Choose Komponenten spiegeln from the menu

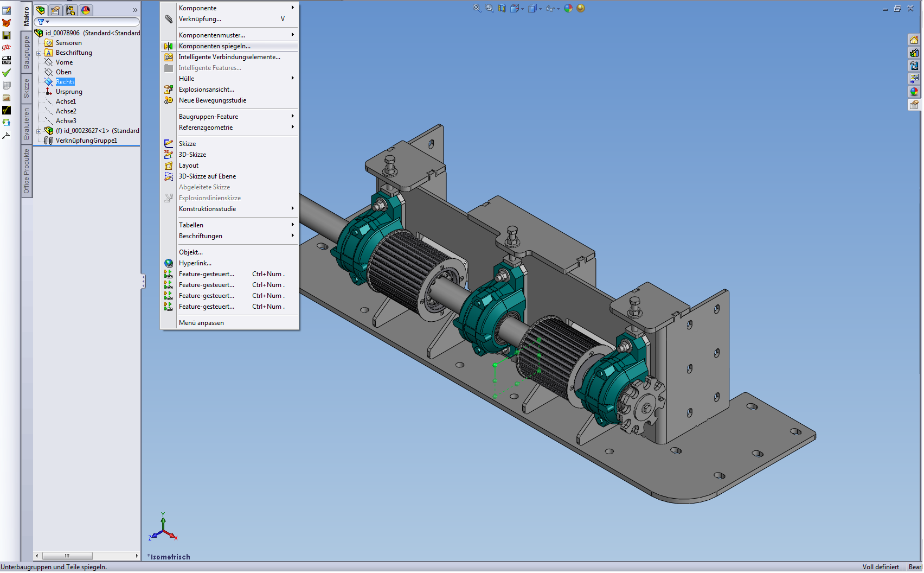(214, 46)
